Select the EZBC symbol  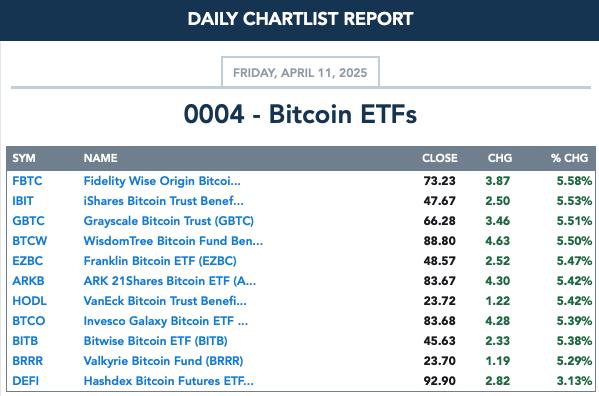[28, 261]
